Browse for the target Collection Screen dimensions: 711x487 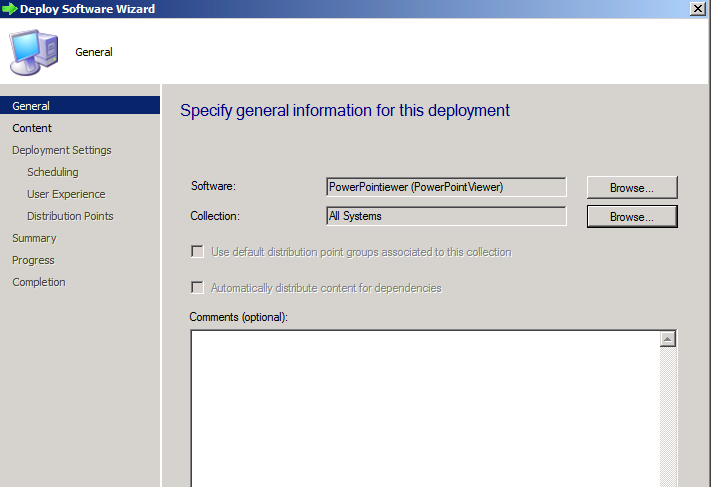632,216
